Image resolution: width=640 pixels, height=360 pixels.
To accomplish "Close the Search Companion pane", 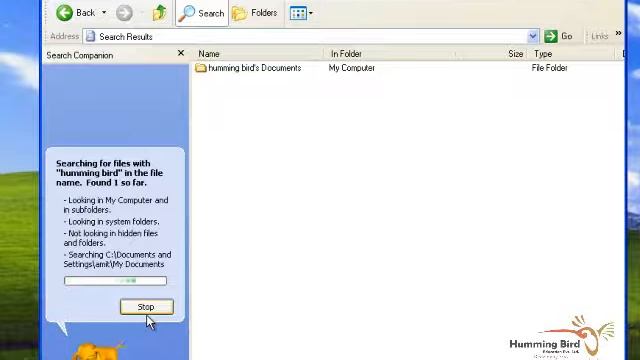I will point(181,53).
